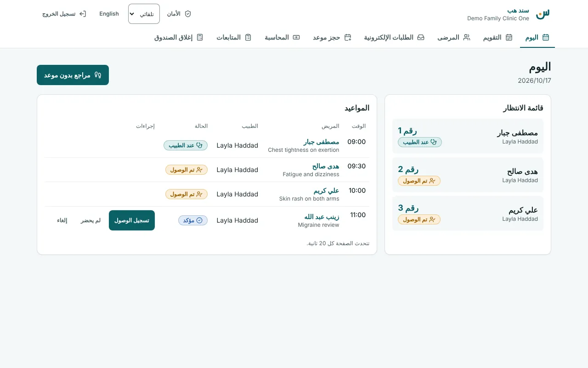Click arrived icon in هدى صالح appointment row
This screenshot has height=368, width=588.
199,170
